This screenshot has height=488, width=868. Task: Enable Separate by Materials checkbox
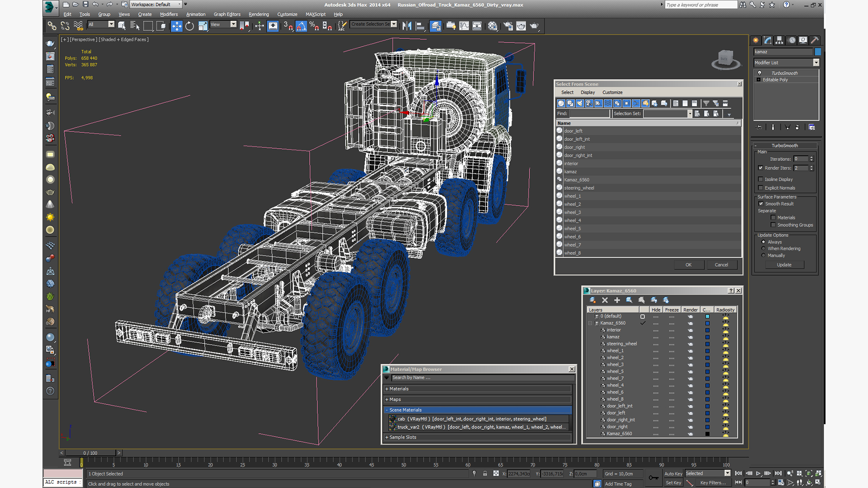click(773, 218)
